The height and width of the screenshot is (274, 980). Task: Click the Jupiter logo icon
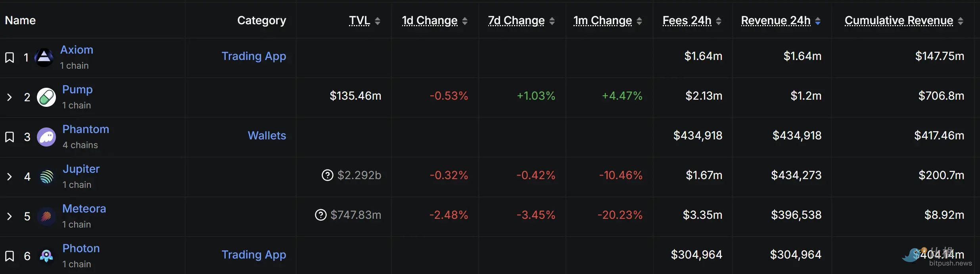[x=46, y=177]
